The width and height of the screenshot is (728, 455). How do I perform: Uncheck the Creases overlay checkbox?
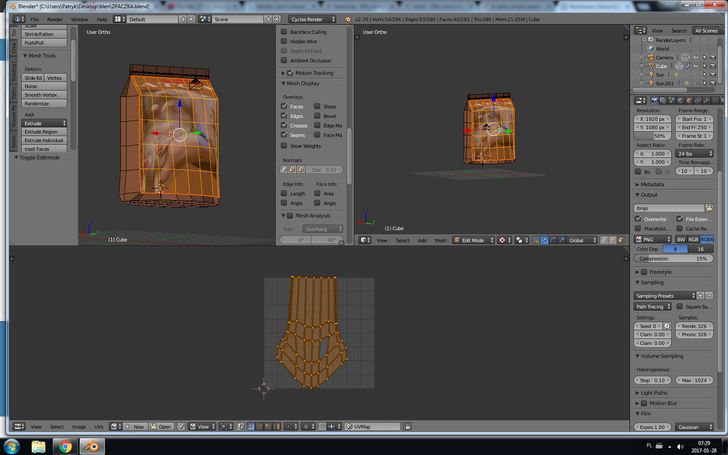(284, 125)
